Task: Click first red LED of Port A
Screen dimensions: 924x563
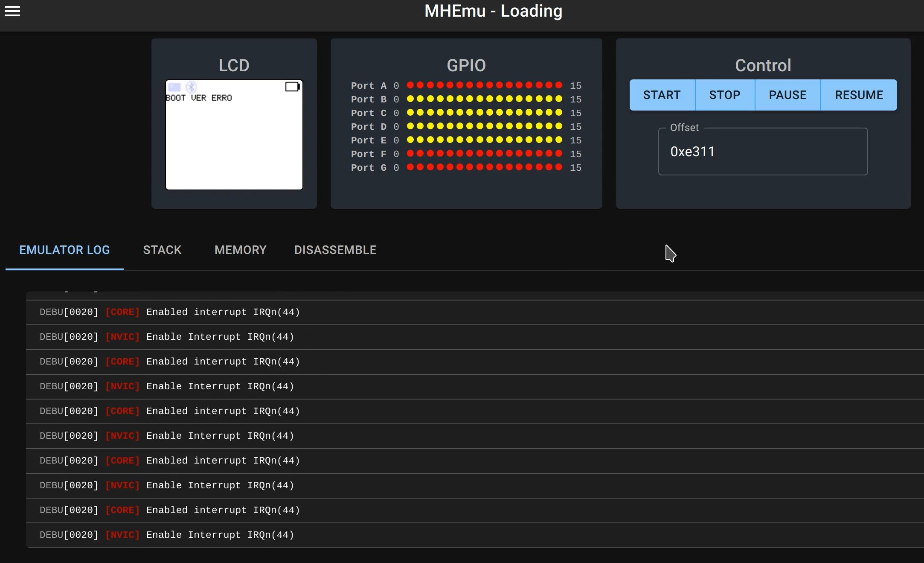Action: pos(410,85)
